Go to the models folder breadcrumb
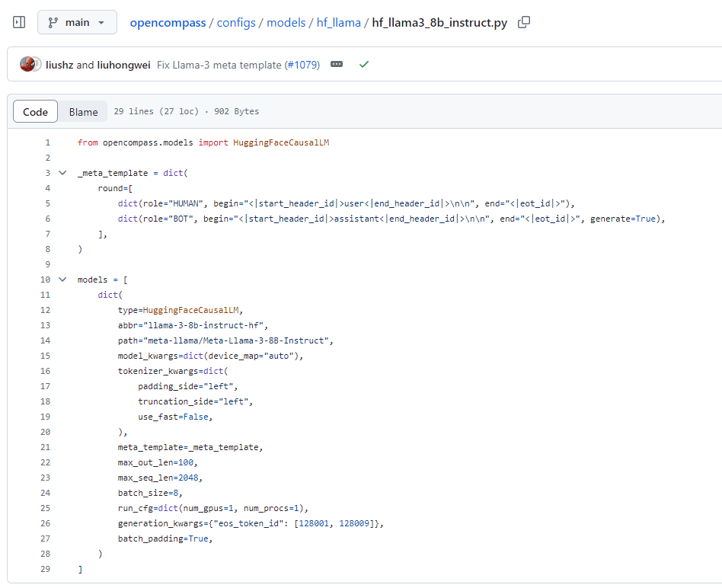Image resolution: width=722 pixels, height=588 pixels. click(286, 23)
